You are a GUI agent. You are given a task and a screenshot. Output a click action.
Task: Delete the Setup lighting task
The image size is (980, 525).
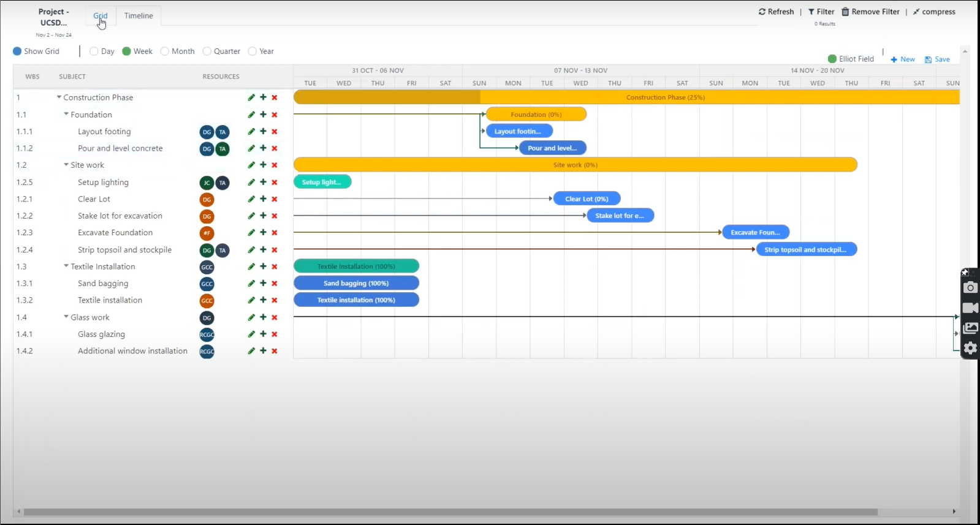click(x=275, y=183)
